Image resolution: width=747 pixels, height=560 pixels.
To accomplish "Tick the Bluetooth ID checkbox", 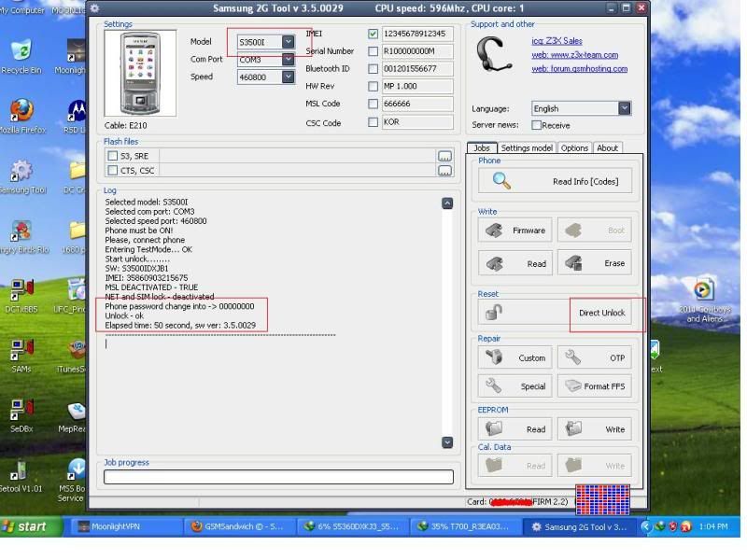I will point(373,68).
